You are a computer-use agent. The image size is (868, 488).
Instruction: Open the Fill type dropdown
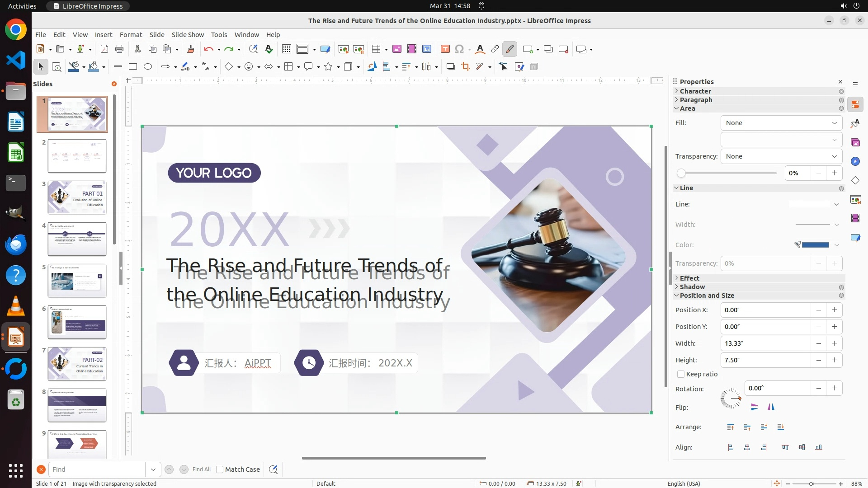[x=781, y=123]
